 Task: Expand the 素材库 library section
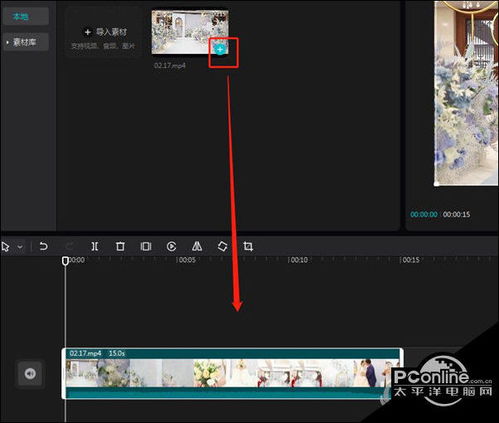pos(24,42)
